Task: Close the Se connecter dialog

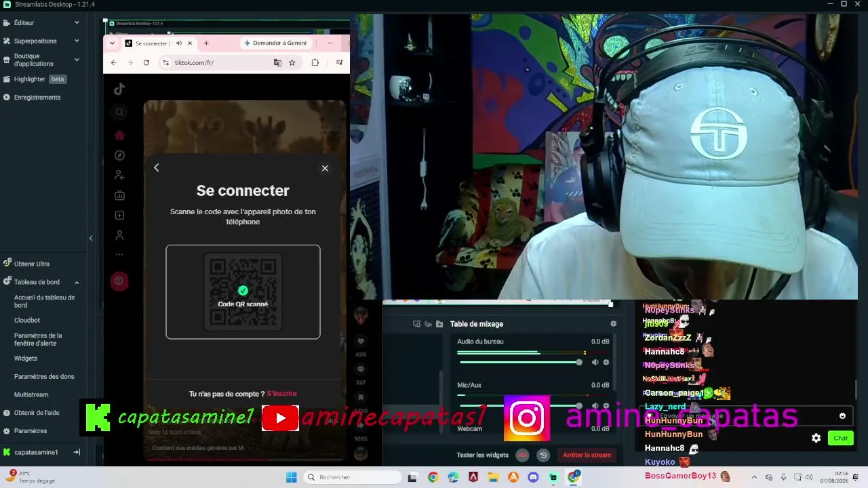Action: click(x=325, y=168)
